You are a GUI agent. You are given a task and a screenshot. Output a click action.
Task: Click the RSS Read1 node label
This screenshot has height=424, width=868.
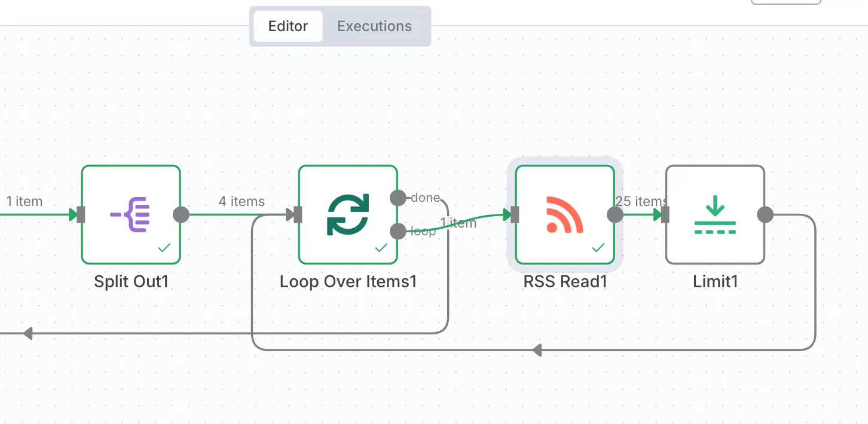(565, 281)
